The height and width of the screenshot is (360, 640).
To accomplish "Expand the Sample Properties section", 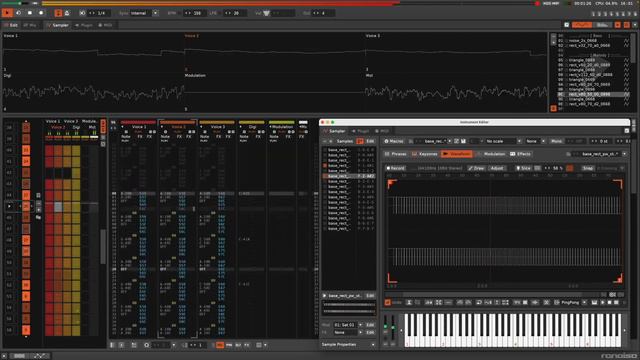I will (348, 345).
